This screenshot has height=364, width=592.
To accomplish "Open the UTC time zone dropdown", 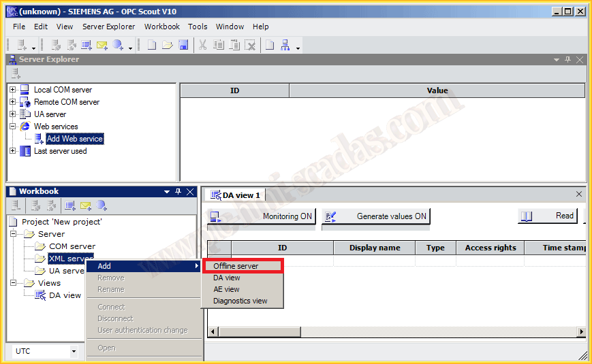I will click(74, 352).
